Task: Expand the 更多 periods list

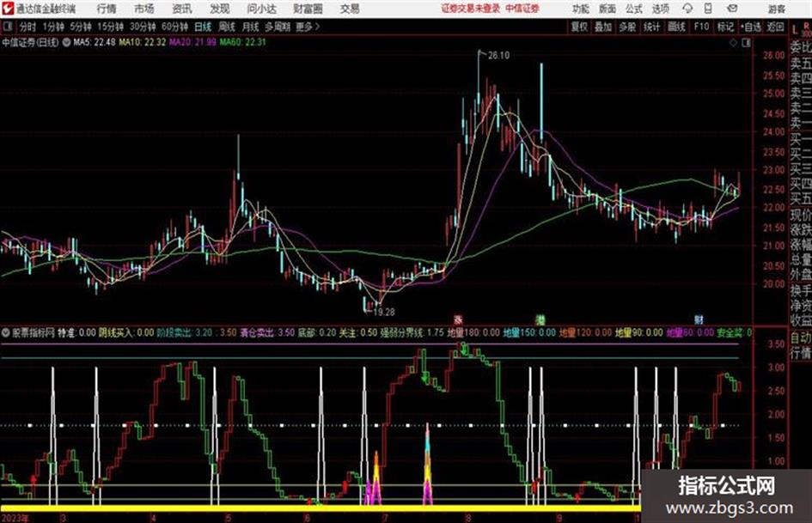Action: tap(308, 27)
